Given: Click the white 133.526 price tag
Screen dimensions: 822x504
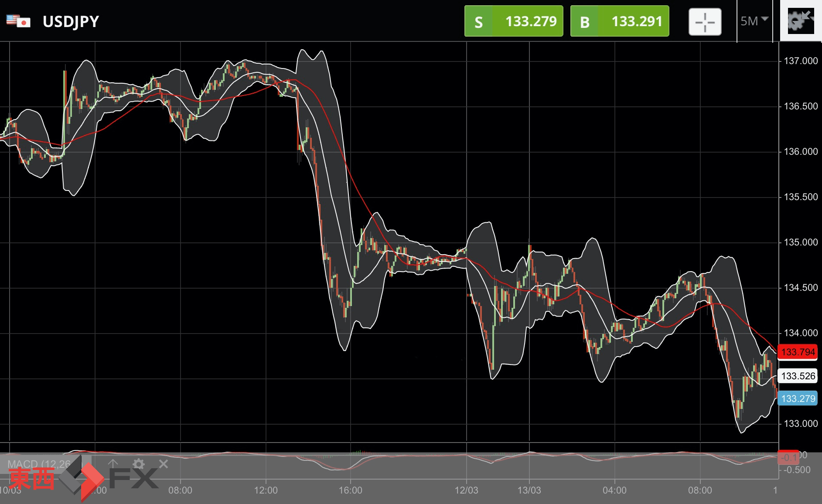Looking at the screenshot, I should (x=798, y=376).
